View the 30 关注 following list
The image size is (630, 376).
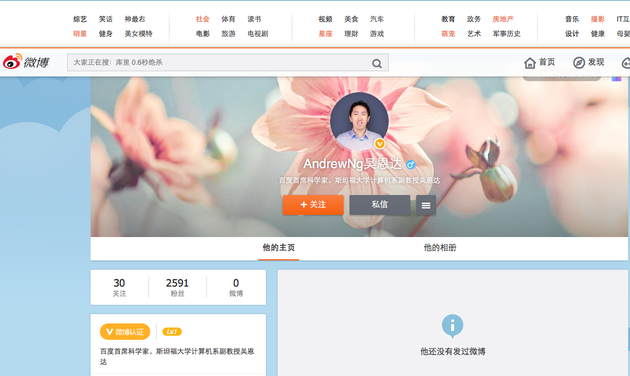(x=119, y=288)
